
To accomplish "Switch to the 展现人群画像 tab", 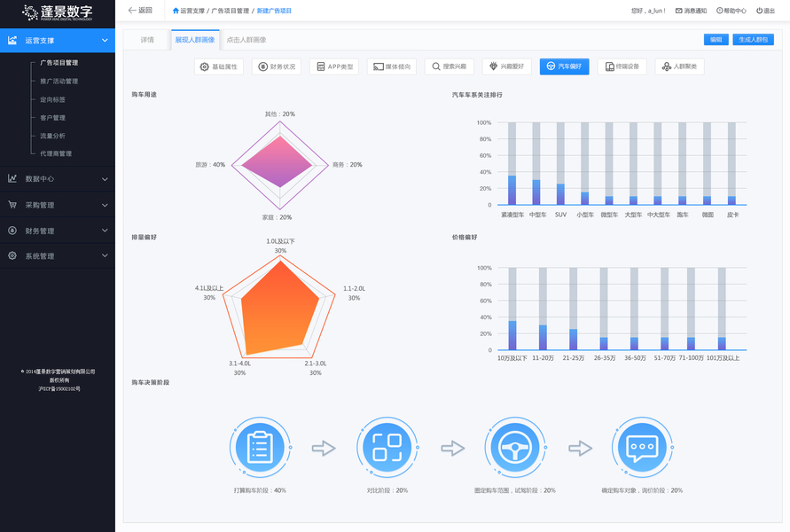I will coord(195,40).
